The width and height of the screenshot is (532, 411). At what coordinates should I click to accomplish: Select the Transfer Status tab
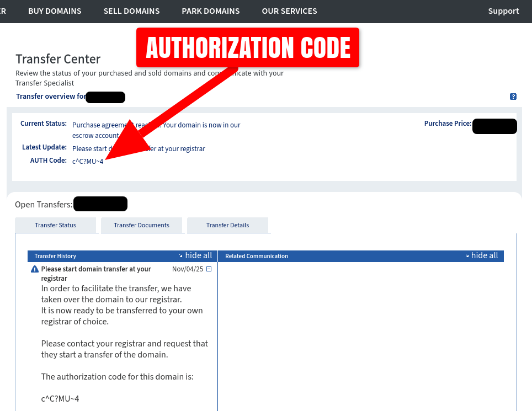point(55,225)
